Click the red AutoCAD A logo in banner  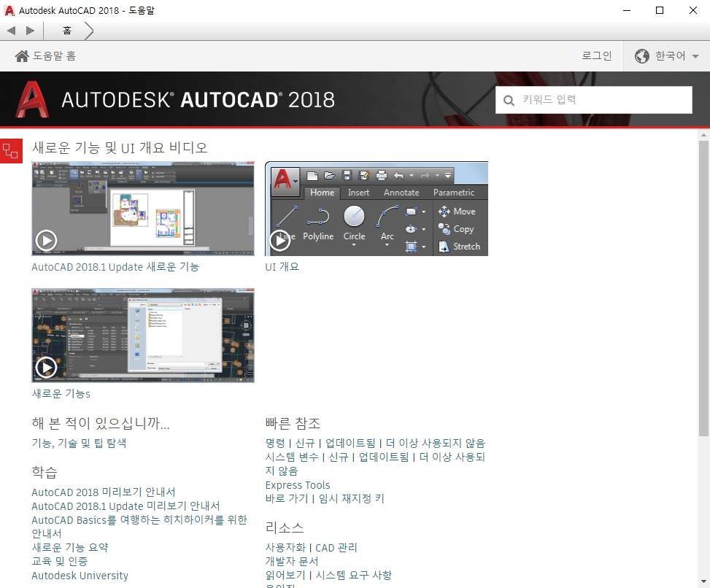31,99
